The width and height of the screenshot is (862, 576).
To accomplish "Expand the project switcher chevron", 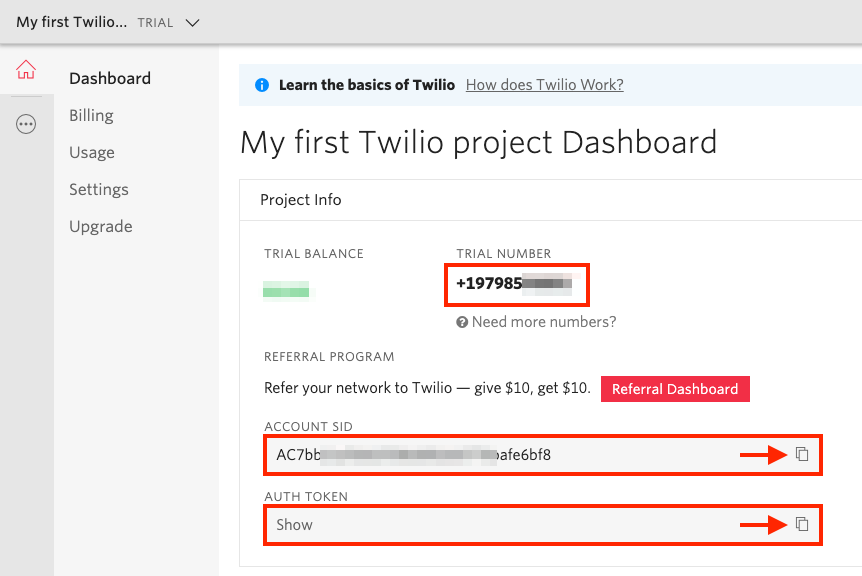I will pyautogui.click(x=192, y=23).
